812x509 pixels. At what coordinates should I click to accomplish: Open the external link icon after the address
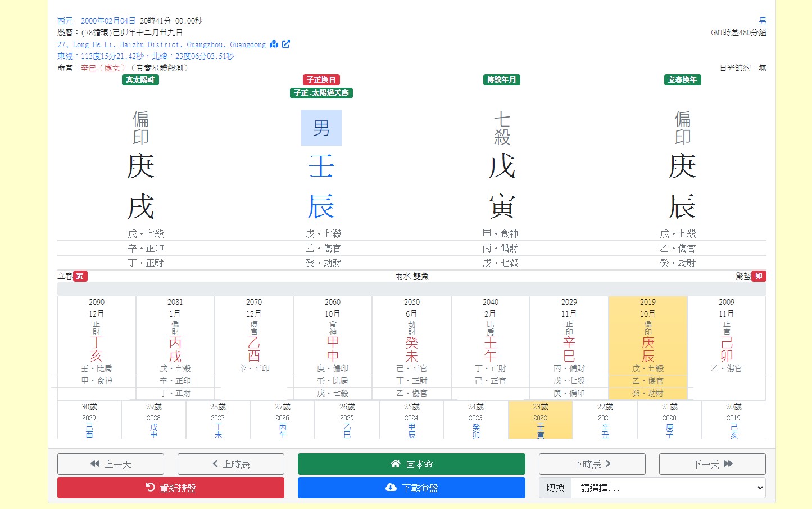pos(286,44)
